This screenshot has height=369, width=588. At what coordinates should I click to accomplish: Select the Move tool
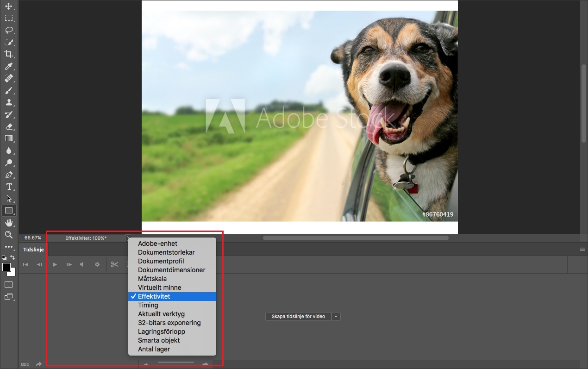pos(9,6)
